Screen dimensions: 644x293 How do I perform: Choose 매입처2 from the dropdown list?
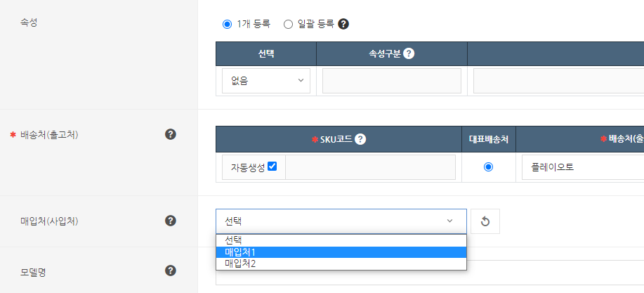(x=341, y=263)
